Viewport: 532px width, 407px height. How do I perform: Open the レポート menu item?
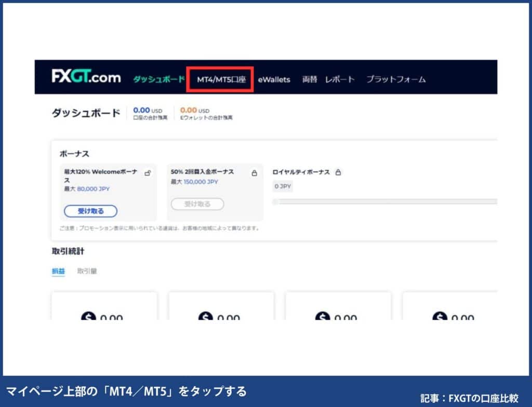[x=340, y=79]
